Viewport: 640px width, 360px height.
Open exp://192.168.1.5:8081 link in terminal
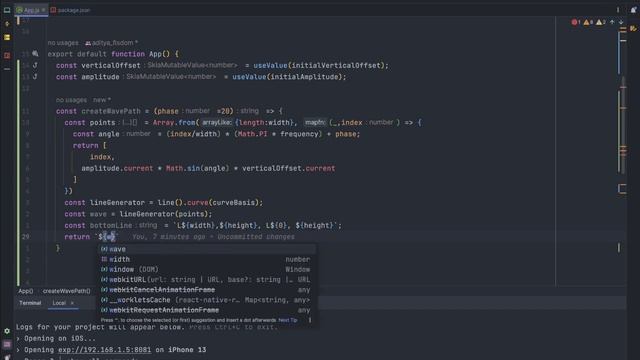coord(104,350)
